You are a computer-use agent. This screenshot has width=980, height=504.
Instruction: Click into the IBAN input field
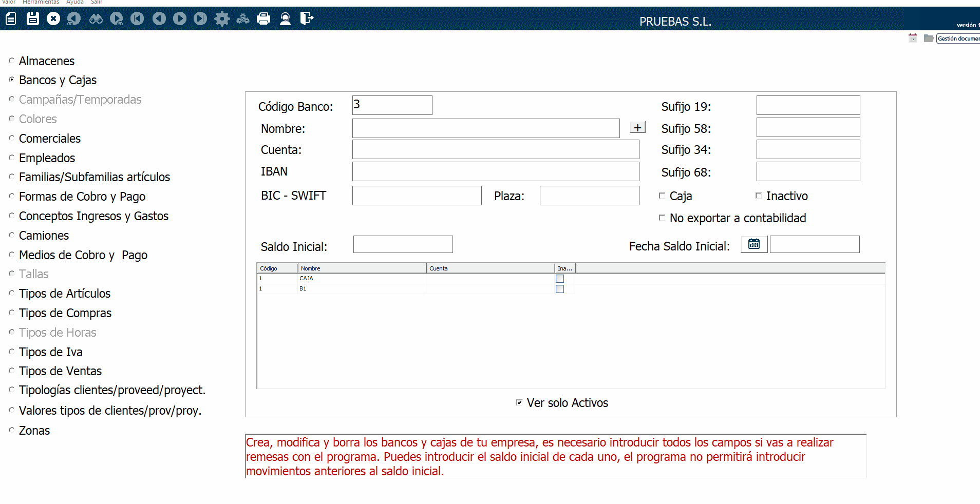(x=495, y=171)
